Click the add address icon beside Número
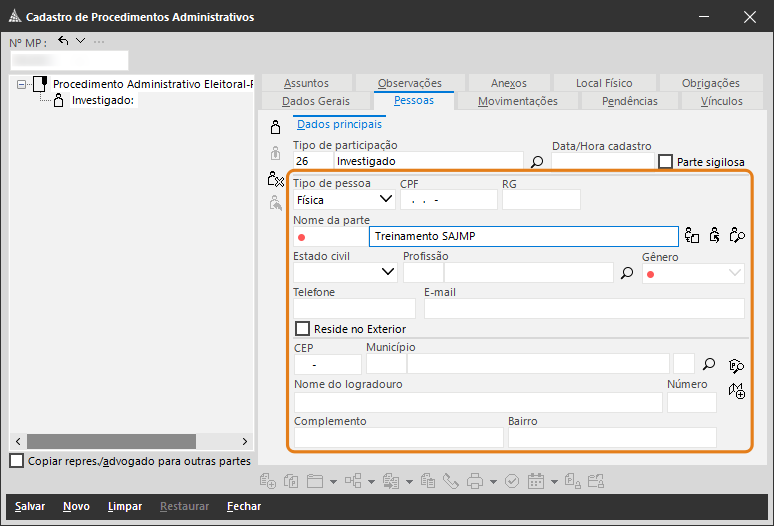The height and width of the screenshot is (526, 774). pyautogui.click(x=736, y=391)
